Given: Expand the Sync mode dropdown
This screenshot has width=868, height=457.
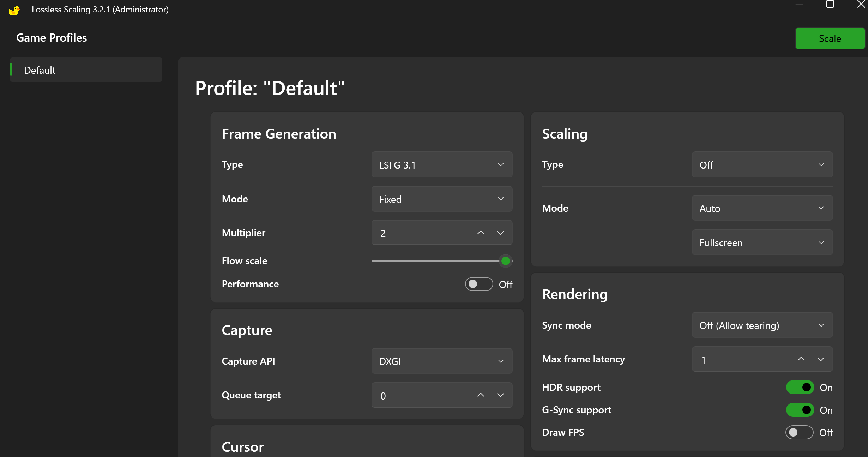Looking at the screenshot, I should coord(762,325).
